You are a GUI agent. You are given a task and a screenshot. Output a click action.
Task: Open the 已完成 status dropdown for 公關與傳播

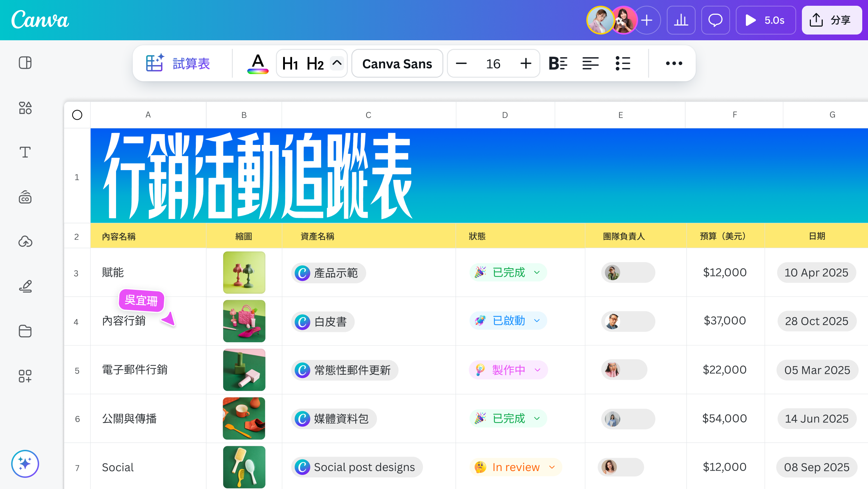[x=508, y=419]
